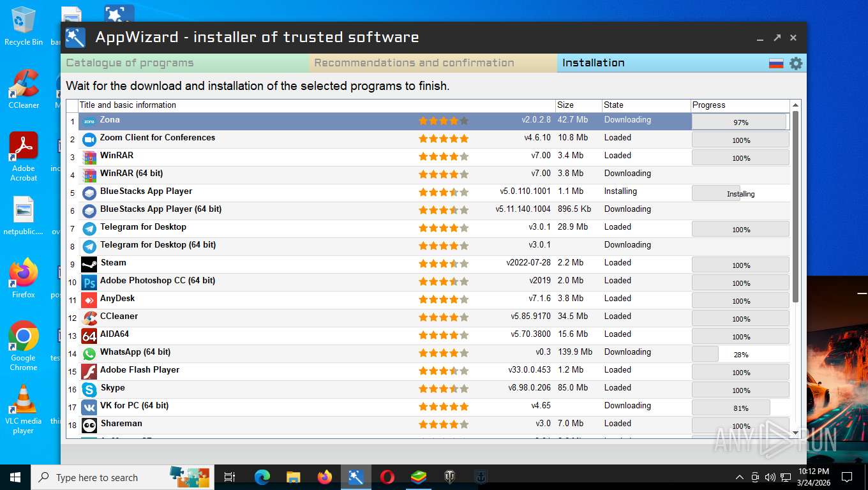This screenshot has height=490, width=868.
Task: Click the Shareman icon in row 18
Action: coord(89,425)
